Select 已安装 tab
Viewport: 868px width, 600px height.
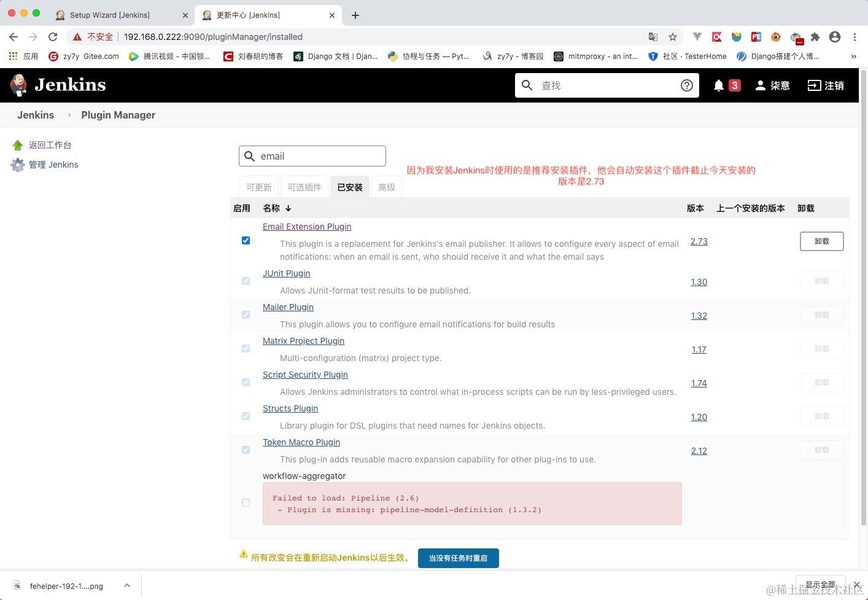pos(350,187)
